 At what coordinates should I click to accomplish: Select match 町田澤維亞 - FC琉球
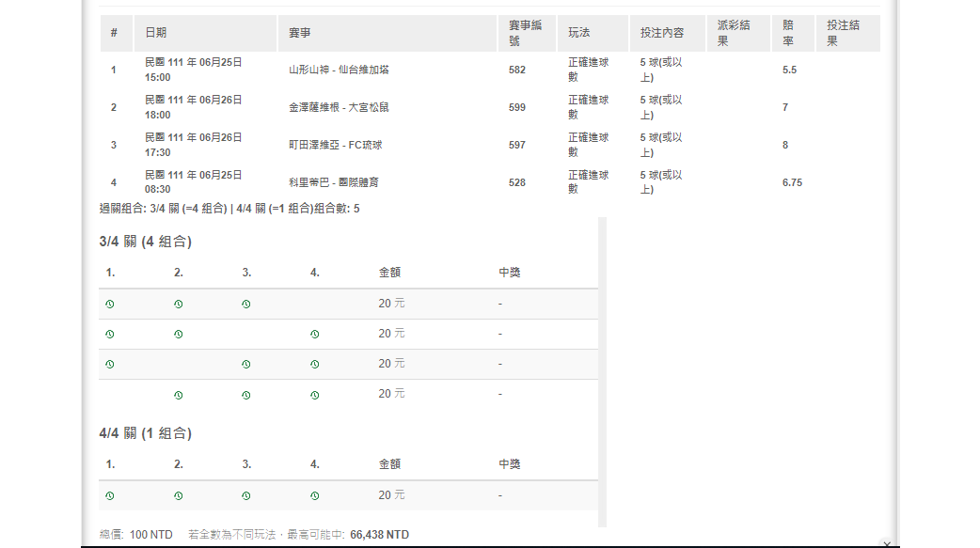coord(335,145)
